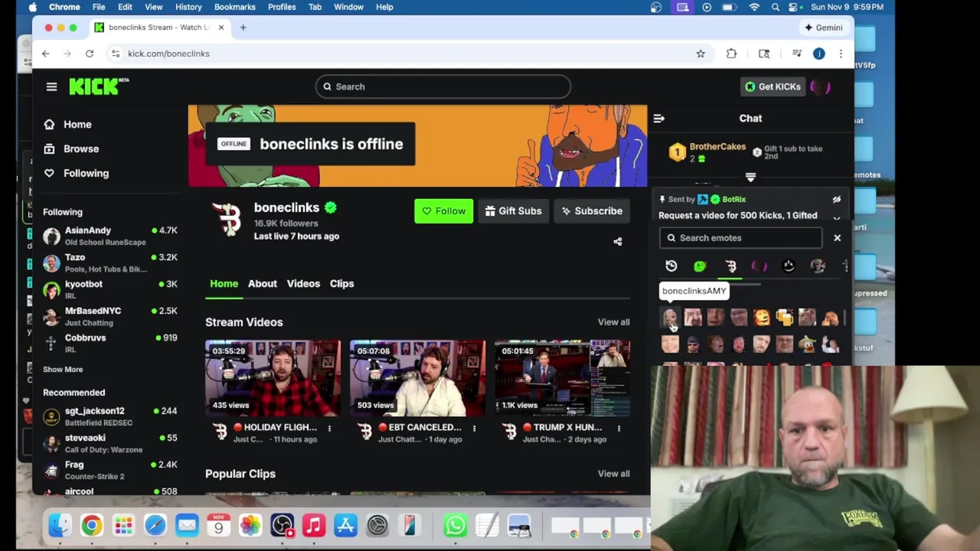This screenshot has height=551, width=980.
Task: Switch to the About tab
Action: pos(262,284)
